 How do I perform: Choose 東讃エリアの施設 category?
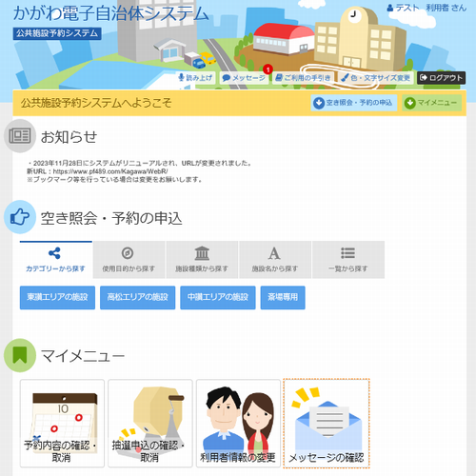click(x=57, y=297)
